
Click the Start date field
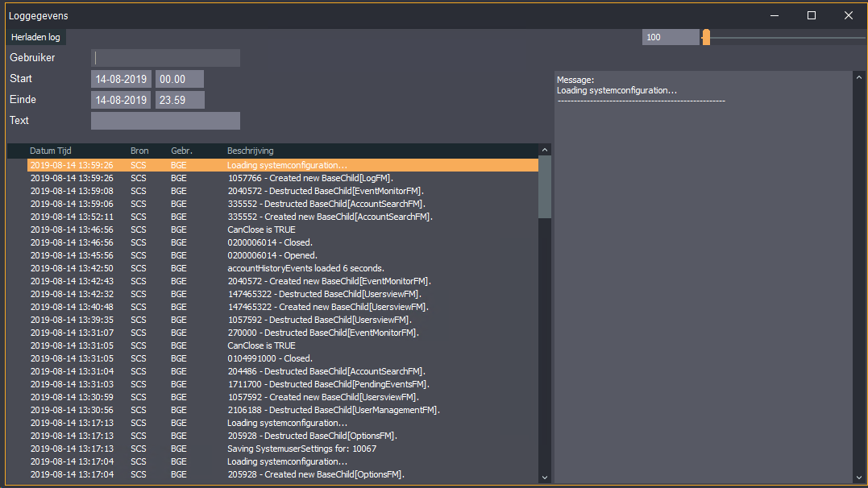tap(121, 79)
